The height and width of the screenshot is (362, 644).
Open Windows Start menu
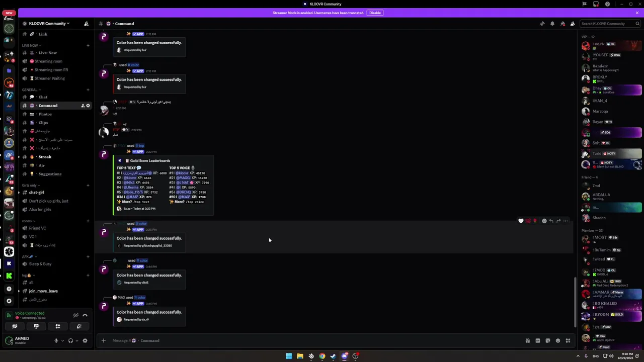pos(289,356)
